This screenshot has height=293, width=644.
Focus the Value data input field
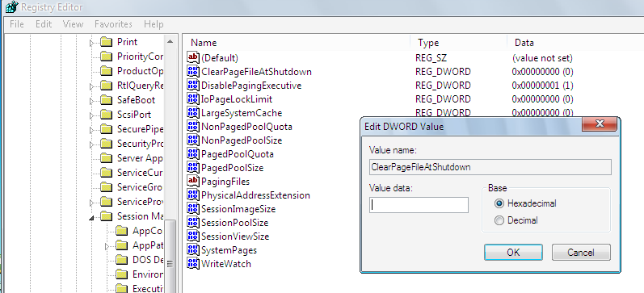click(419, 205)
